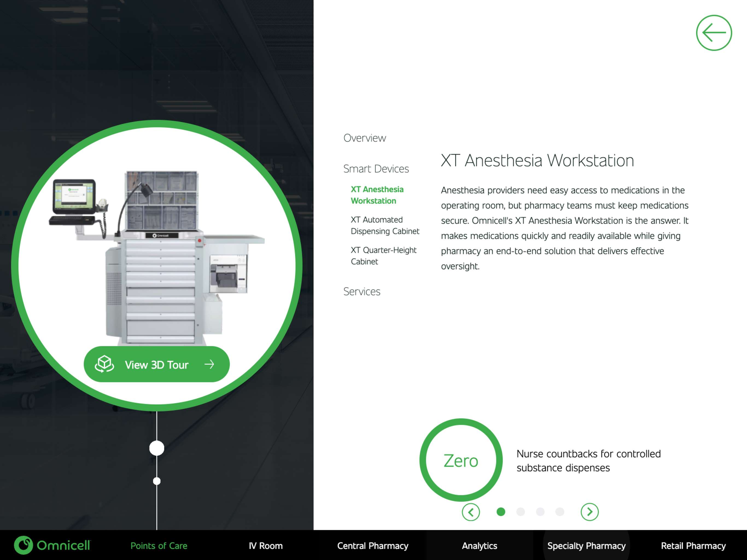This screenshot has width=747, height=560.
Task: Click the back arrow circle icon
Action: tap(714, 33)
